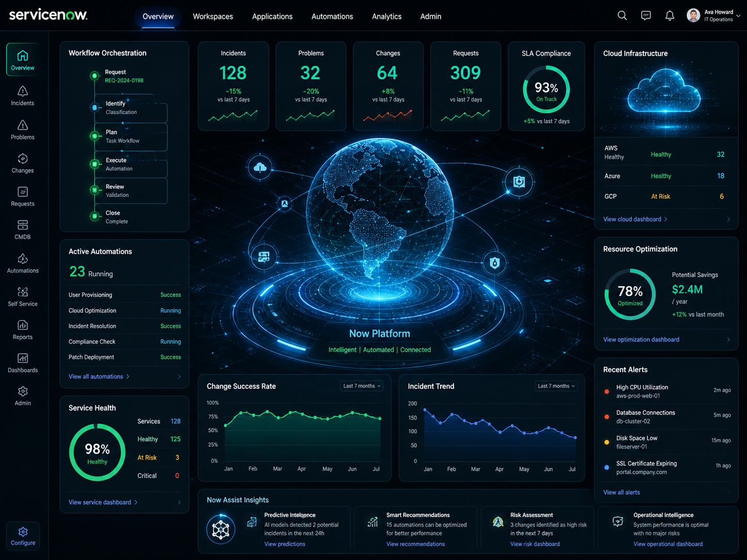Open Incident Trend period dropdown

click(556, 386)
